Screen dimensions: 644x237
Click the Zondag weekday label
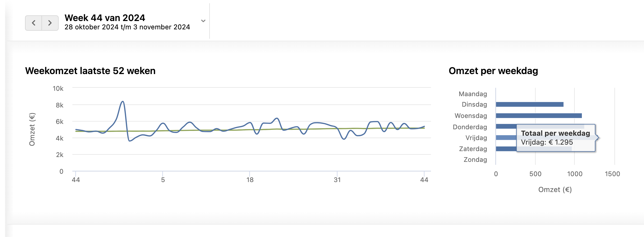point(475,160)
